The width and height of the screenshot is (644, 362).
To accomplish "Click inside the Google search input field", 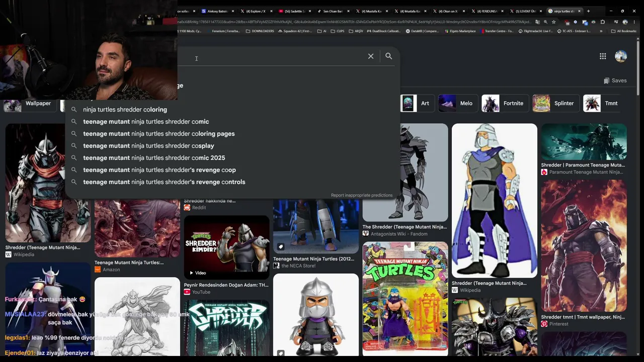I will (272, 57).
